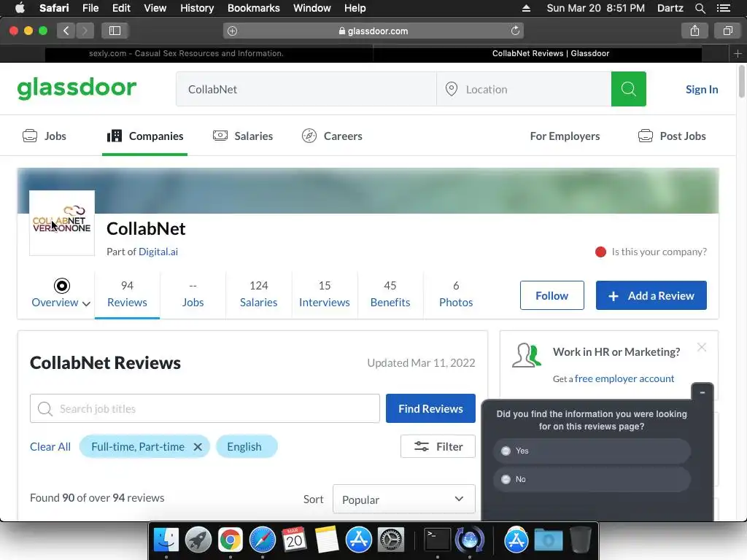Open the History menu
Image resolution: width=747 pixels, height=560 pixels.
(x=197, y=8)
